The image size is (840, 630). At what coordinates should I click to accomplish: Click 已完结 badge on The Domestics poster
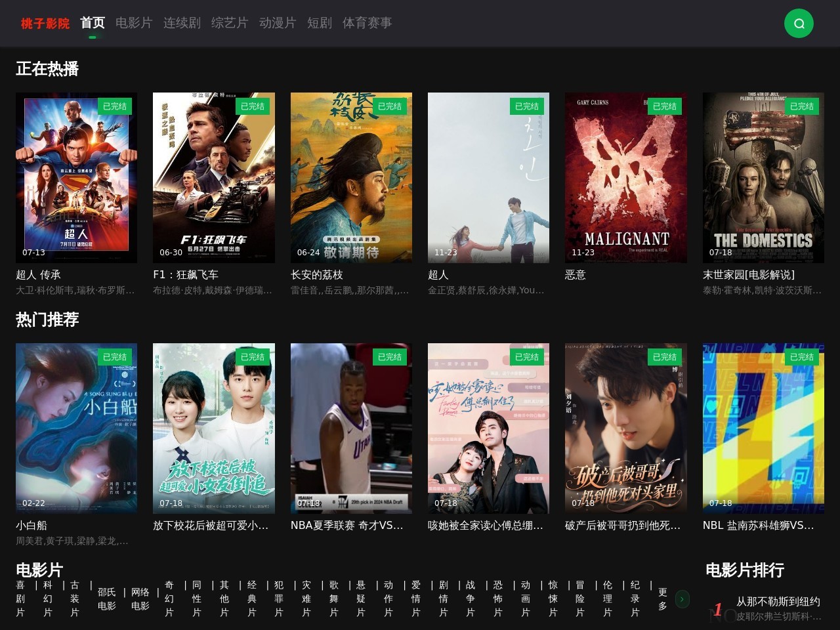(802, 106)
